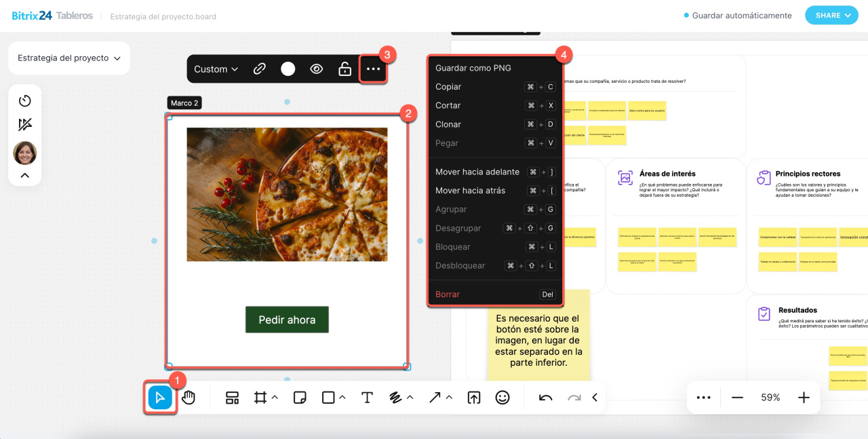Open the SHARE dropdown button
This screenshot has width=868, height=439.
point(831,15)
